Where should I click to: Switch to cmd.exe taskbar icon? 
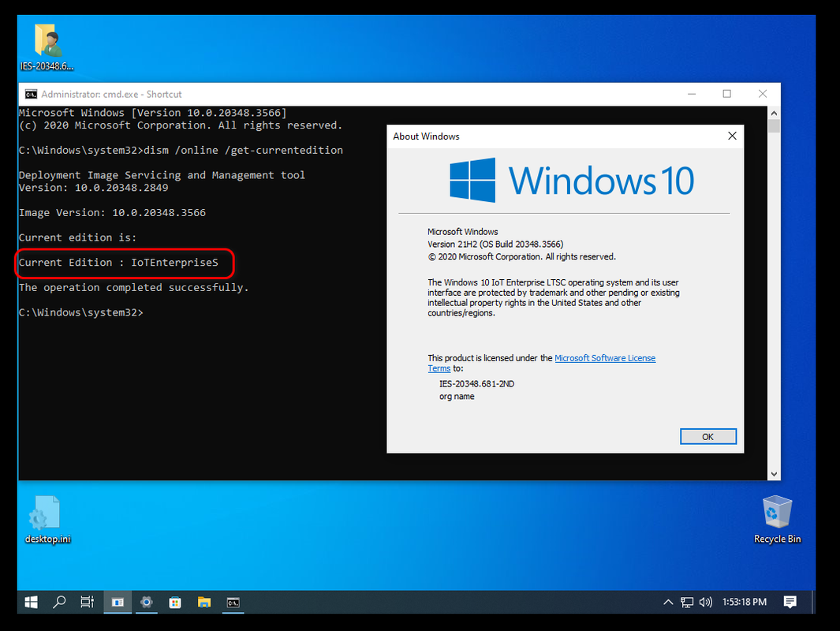[x=233, y=602]
